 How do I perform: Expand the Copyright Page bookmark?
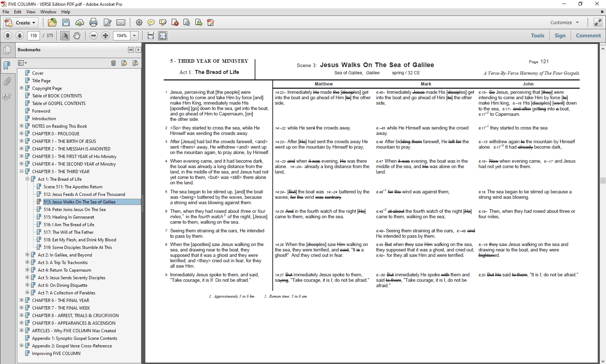click(x=21, y=88)
